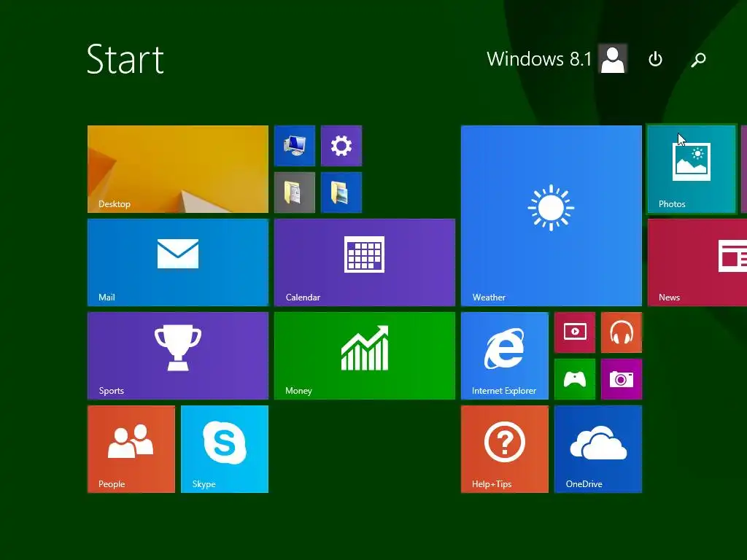Viewport: 747px width, 560px height.
Task: Launch the Mail tile
Action: pos(178,262)
